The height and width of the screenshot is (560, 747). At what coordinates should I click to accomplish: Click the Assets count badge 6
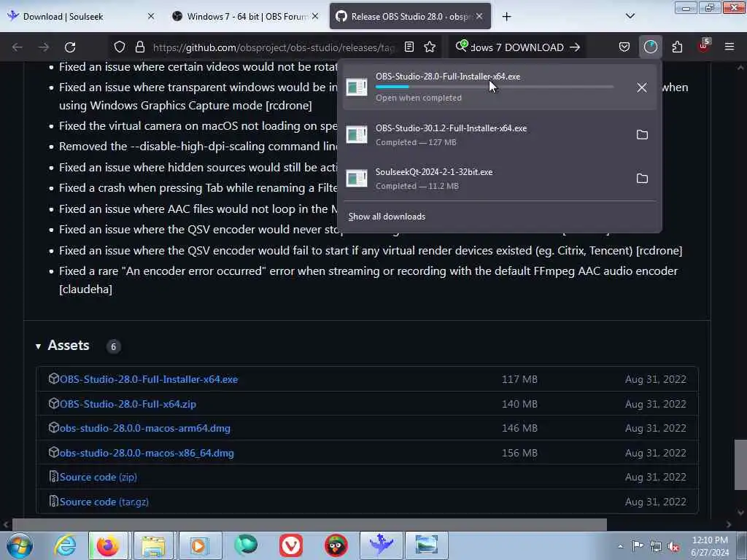[113, 346]
